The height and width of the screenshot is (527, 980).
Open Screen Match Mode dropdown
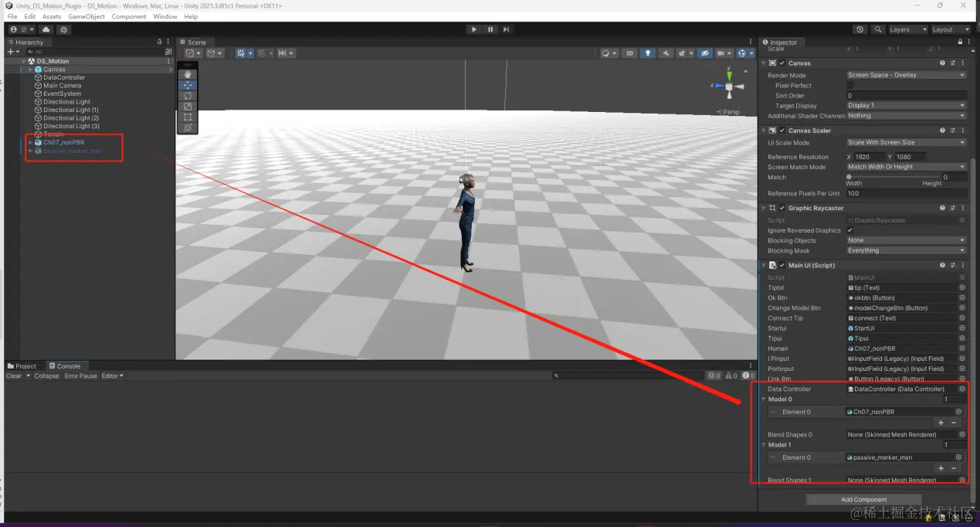coord(906,167)
